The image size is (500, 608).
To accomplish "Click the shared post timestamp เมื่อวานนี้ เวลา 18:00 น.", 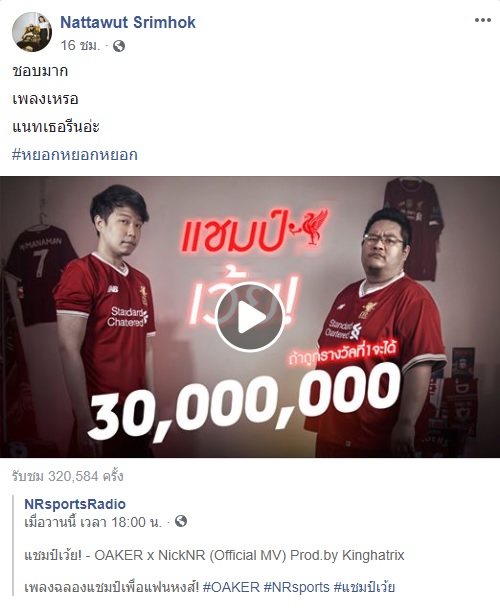I will click(93, 522).
